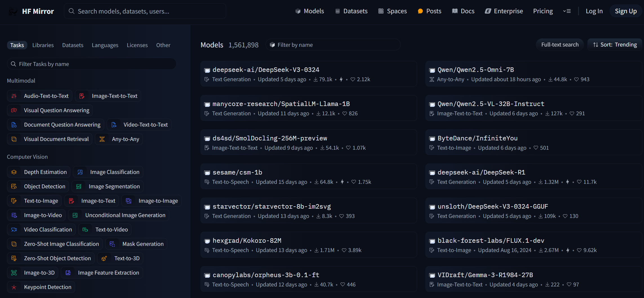Click the Text-to-3D icon
This screenshot has width=644, height=298.
(x=104, y=259)
